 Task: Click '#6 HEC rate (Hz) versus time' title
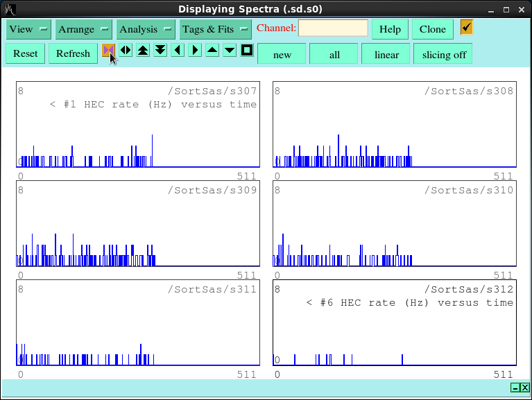pyautogui.click(x=417, y=303)
